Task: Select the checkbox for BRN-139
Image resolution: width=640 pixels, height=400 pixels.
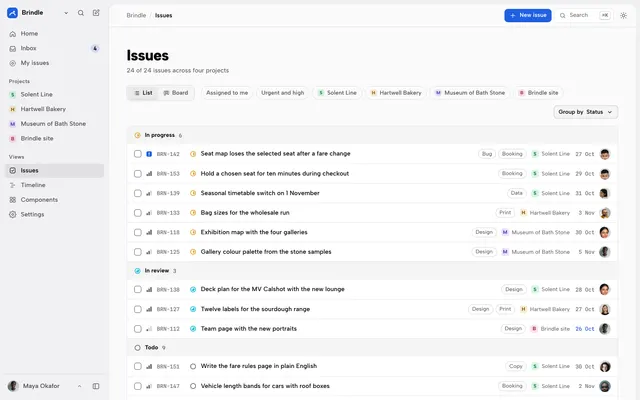Action: coord(138,193)
